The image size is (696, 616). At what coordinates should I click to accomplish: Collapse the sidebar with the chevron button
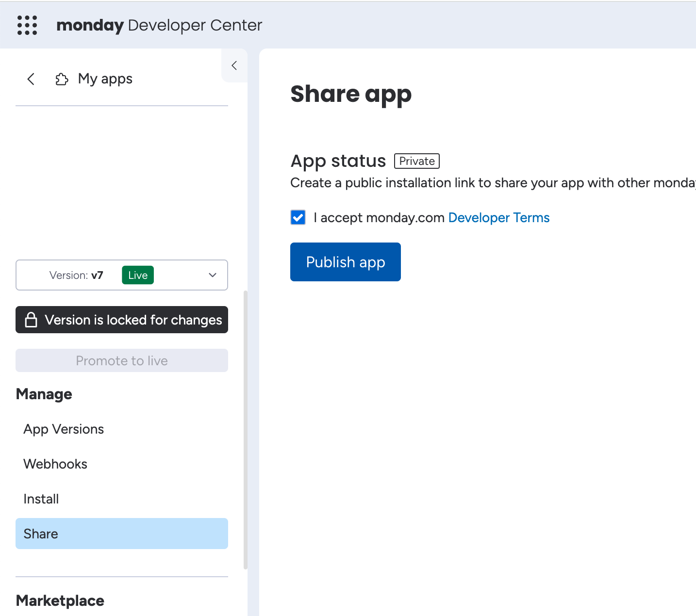pyautogui.click(x=234, y=65)
